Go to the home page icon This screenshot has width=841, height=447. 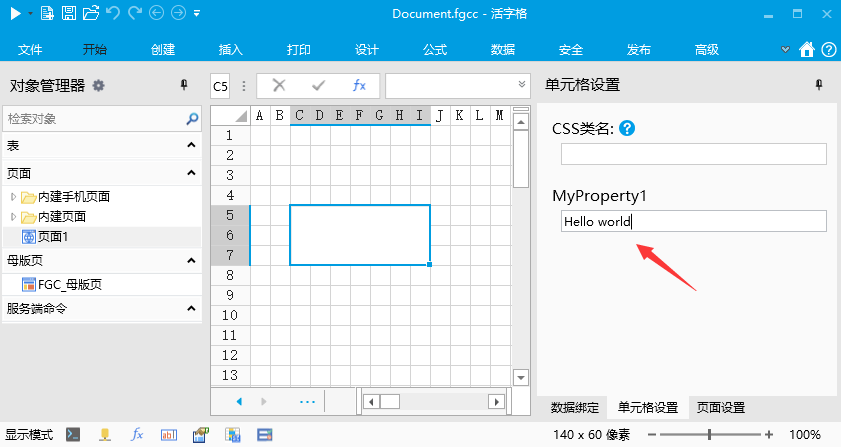(x=807, y=49)
